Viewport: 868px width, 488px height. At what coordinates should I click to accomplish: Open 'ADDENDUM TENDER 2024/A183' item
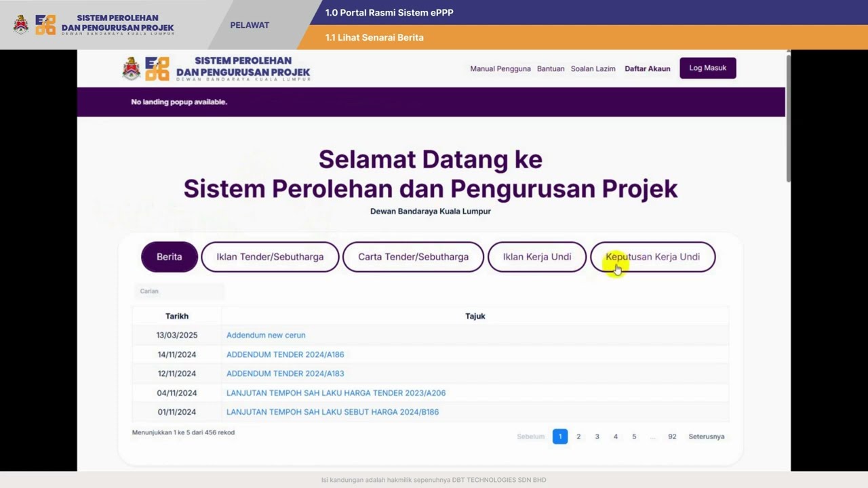point(285,373)
